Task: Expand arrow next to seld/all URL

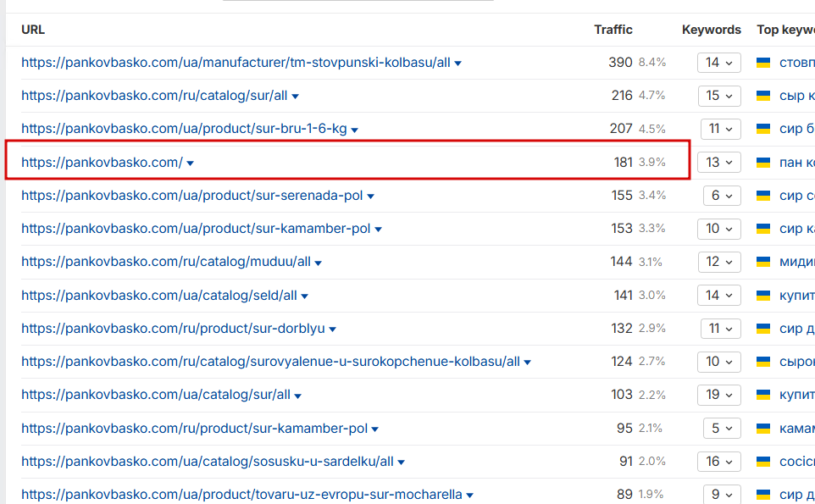Action: point(305,296)
